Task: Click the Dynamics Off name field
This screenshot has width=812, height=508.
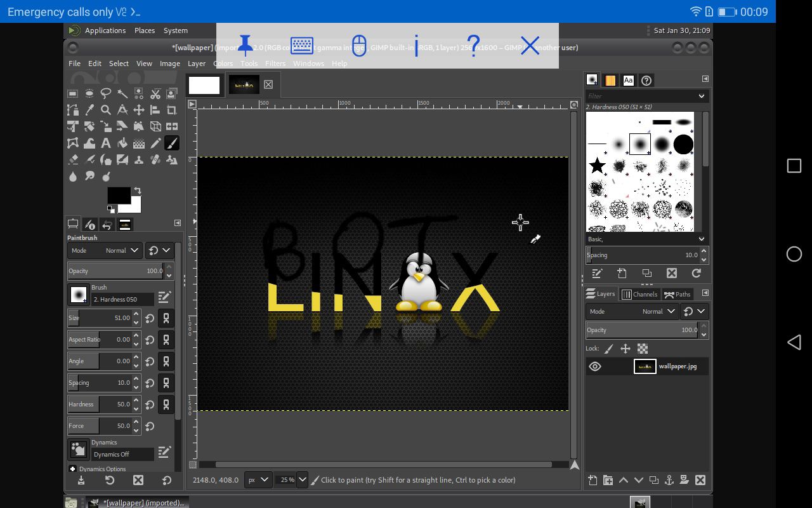Action: coord(122,454)
